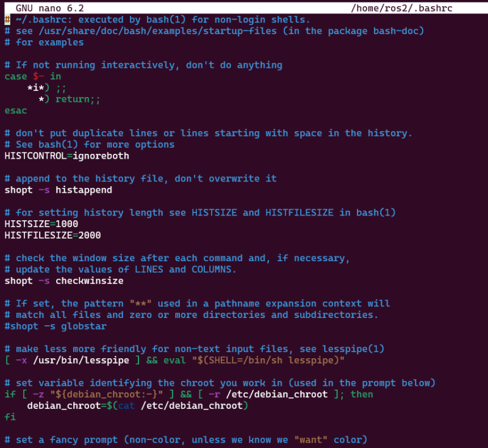
Task: Click the 'GNU nano 6.2' title text
Action: pyautogui.click(x=50, y=8)
